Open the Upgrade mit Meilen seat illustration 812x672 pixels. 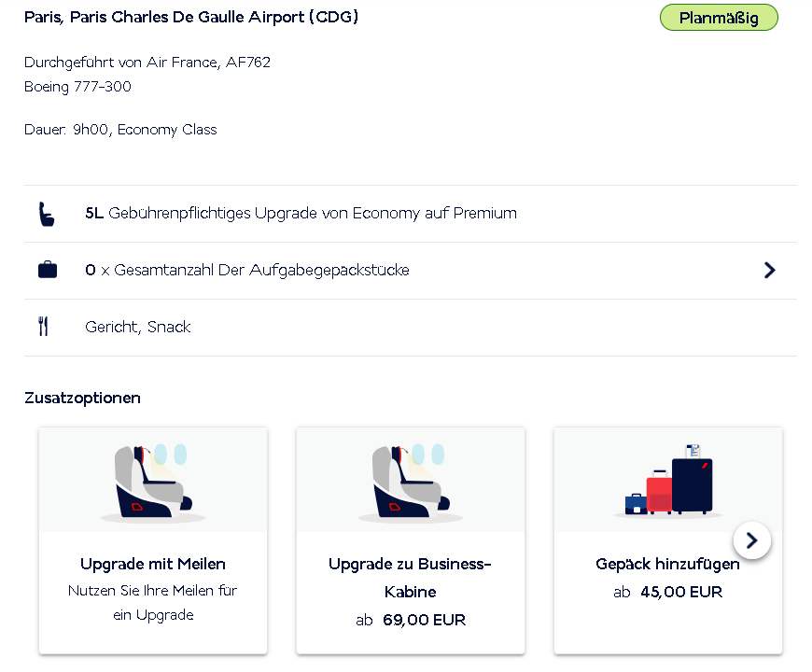(x=153, y=482)
